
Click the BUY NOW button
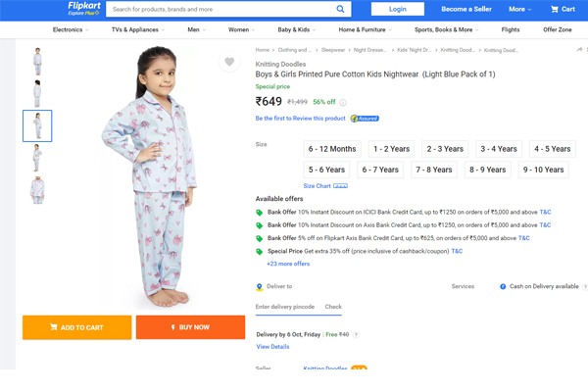pyautogui.click(x=190, y=327)
